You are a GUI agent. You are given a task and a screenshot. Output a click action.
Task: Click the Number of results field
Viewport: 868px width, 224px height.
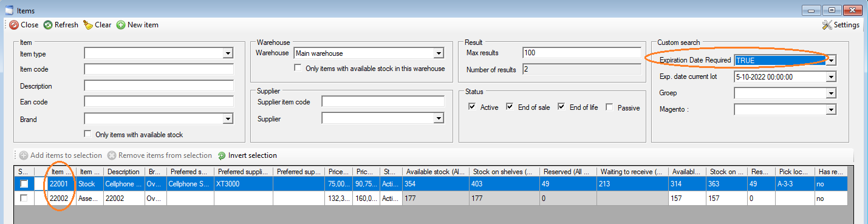581,69
